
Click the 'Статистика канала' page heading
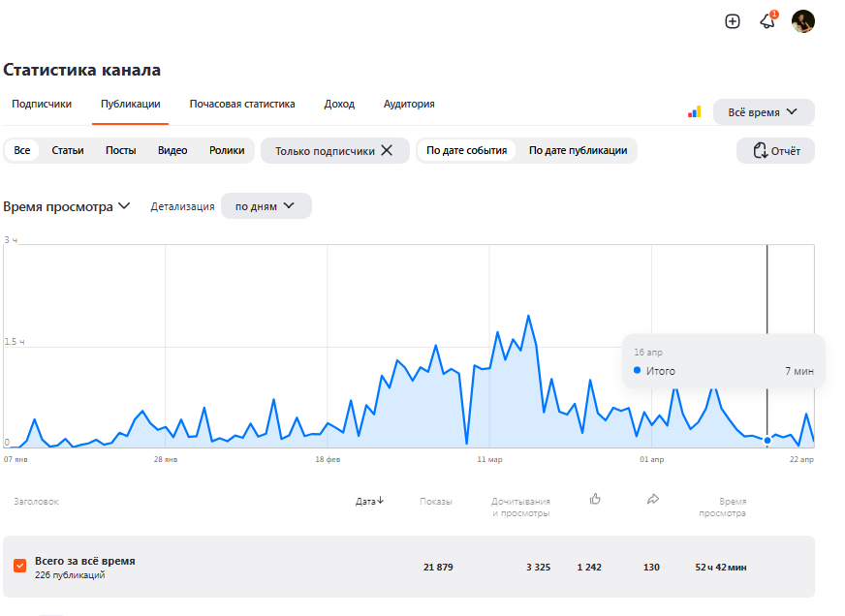click(x=82, y=70)
